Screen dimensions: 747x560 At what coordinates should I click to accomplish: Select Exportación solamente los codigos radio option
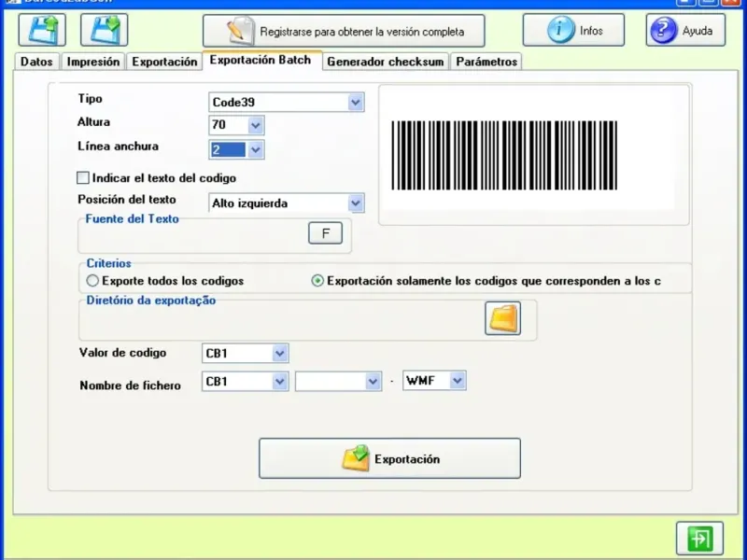(x=317, y=281)
